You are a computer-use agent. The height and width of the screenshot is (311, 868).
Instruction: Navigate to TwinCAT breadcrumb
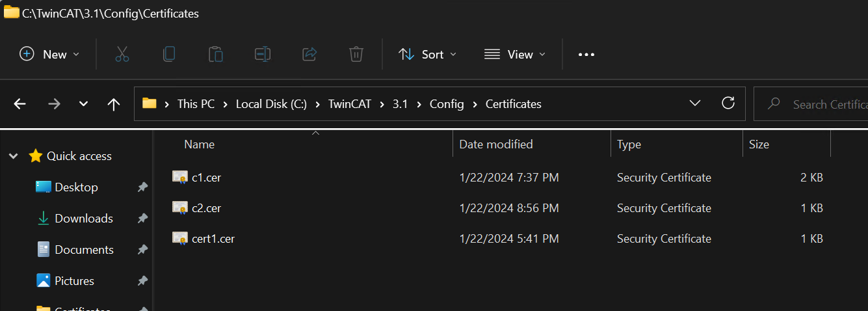(x=350, y=104)
